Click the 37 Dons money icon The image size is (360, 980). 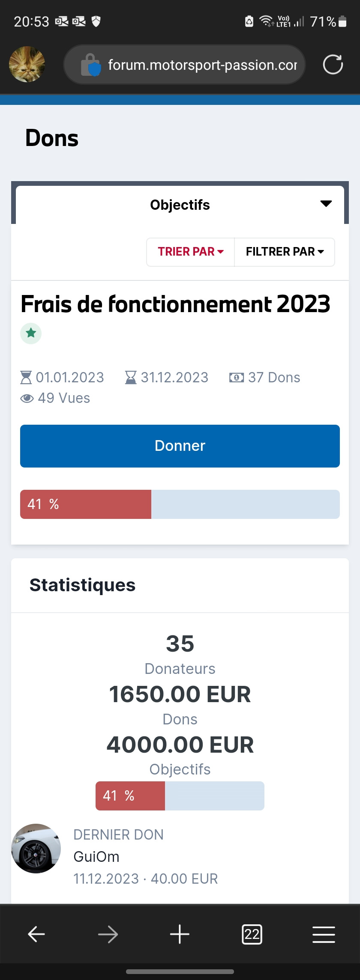tap(237, 378)
